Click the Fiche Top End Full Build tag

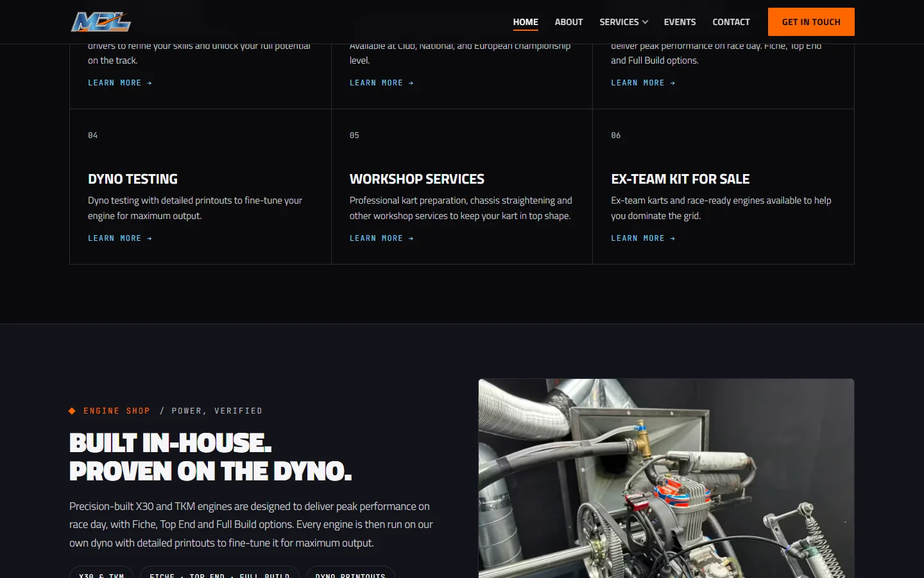point(219,573)
